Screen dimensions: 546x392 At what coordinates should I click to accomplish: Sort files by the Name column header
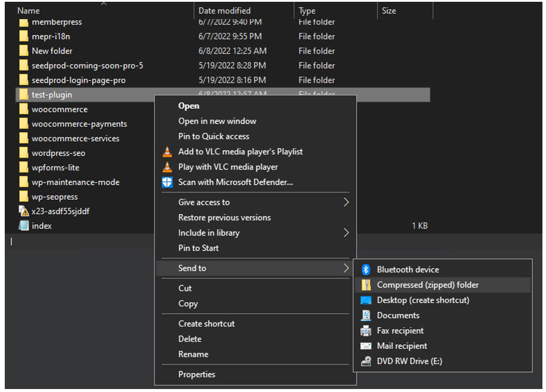(29, 11)
